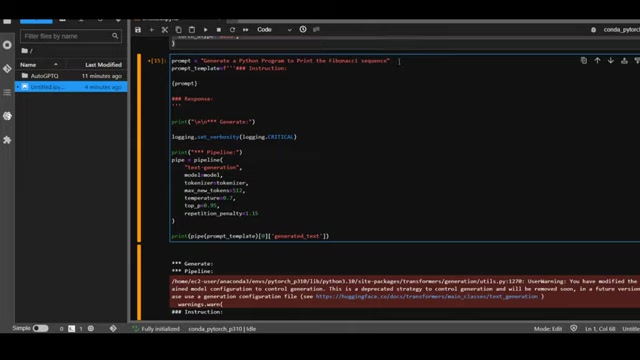Select the Untitled.ipynb notebook file
Screen dimensions: 640x360
coord(71,87)
